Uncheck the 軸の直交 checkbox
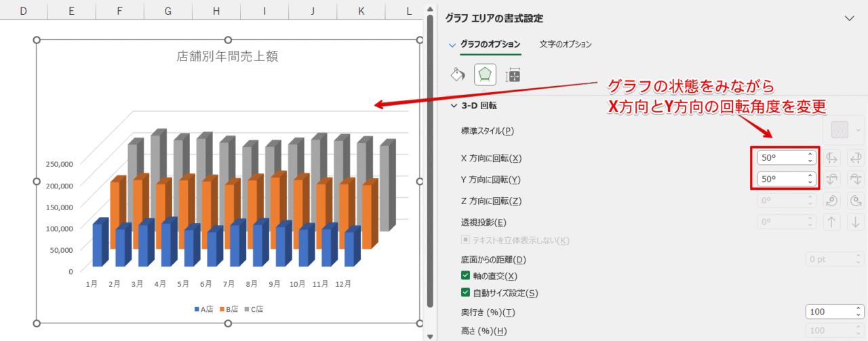 pos(465,276)
